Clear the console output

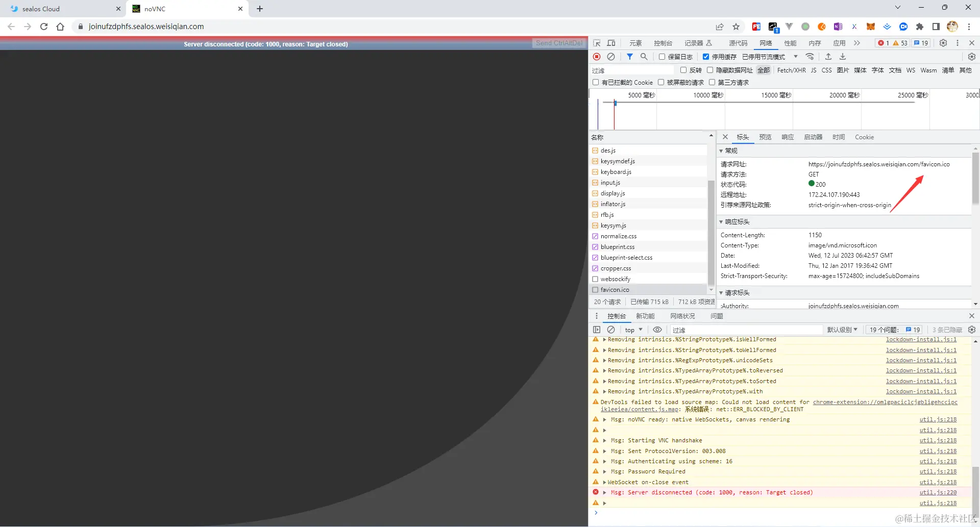[611, 330]
